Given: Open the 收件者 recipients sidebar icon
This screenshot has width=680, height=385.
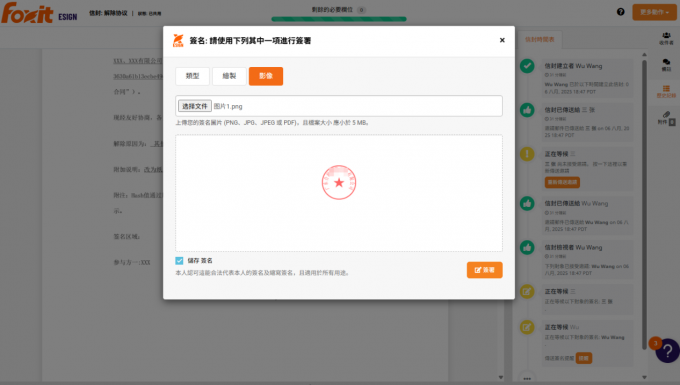Looking at the screenshot, I should 666,39.
